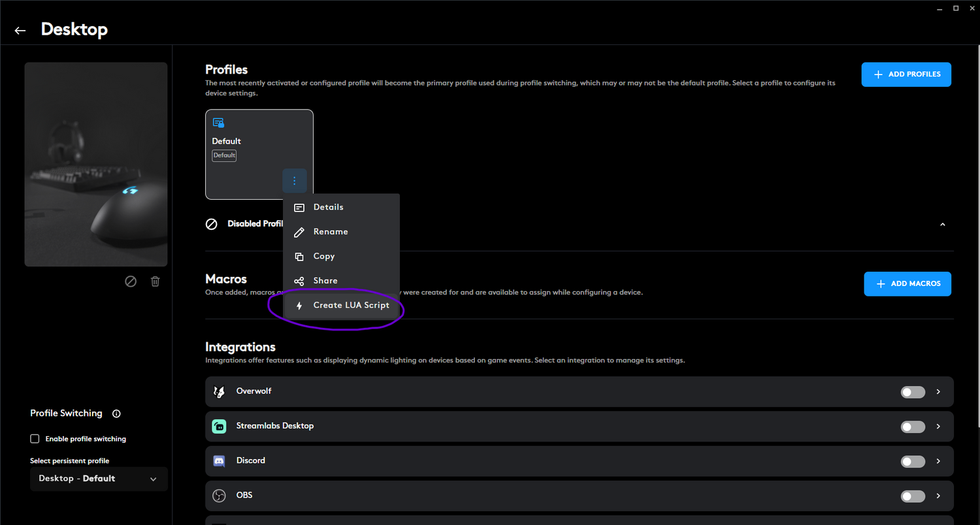Click the disable icon under the device image

point(131,281)
